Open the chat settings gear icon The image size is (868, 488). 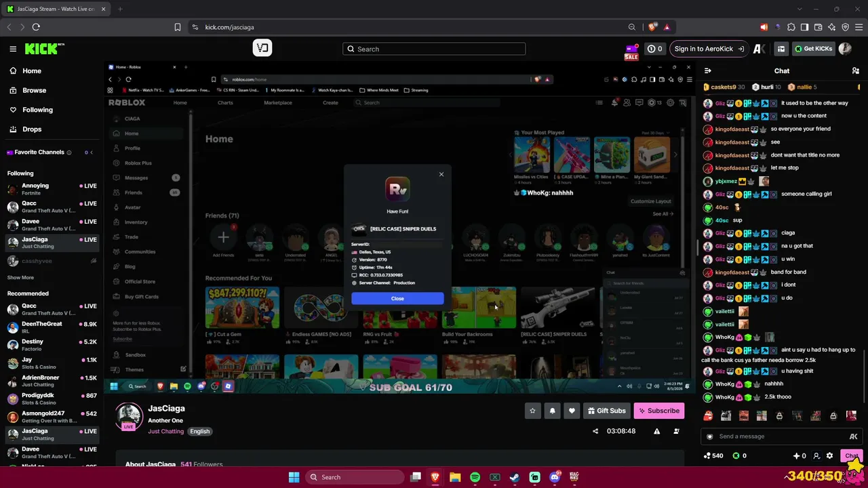pyautogui.click(x=829, y=456)
